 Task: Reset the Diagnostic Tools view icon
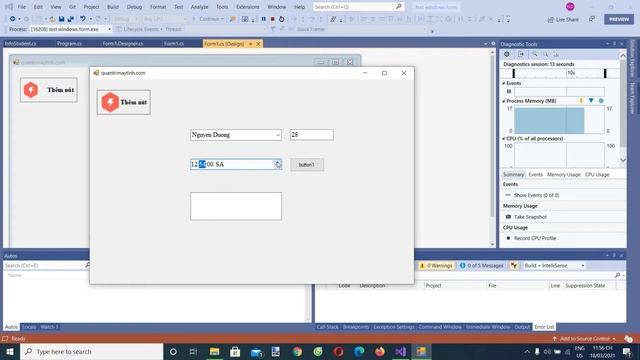(556, 54)
